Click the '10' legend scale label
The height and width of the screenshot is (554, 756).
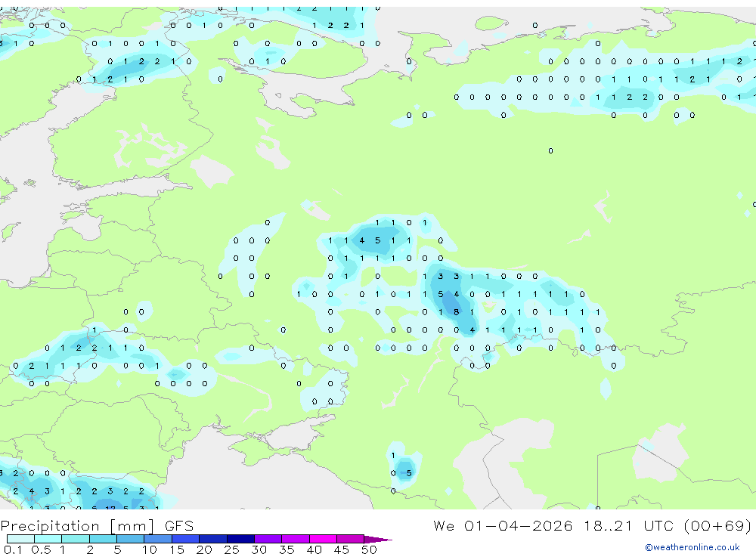click(x=150, y=549)
